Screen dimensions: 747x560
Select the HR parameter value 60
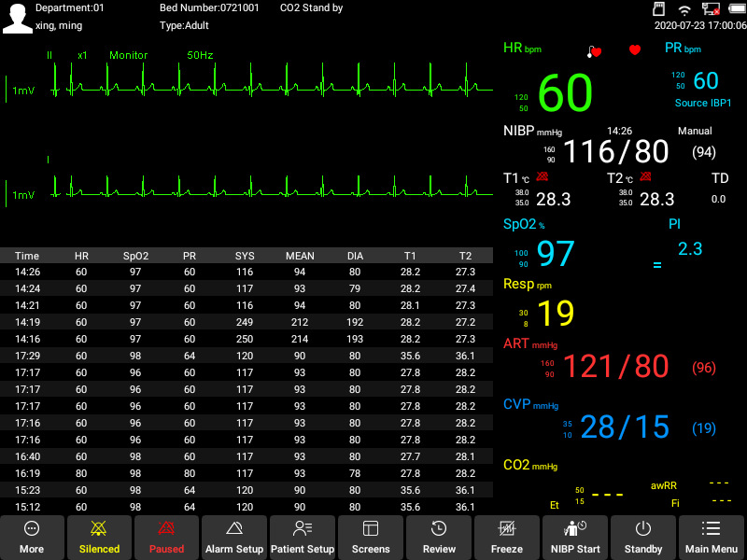pyautogui.click(x=565, y=92)
